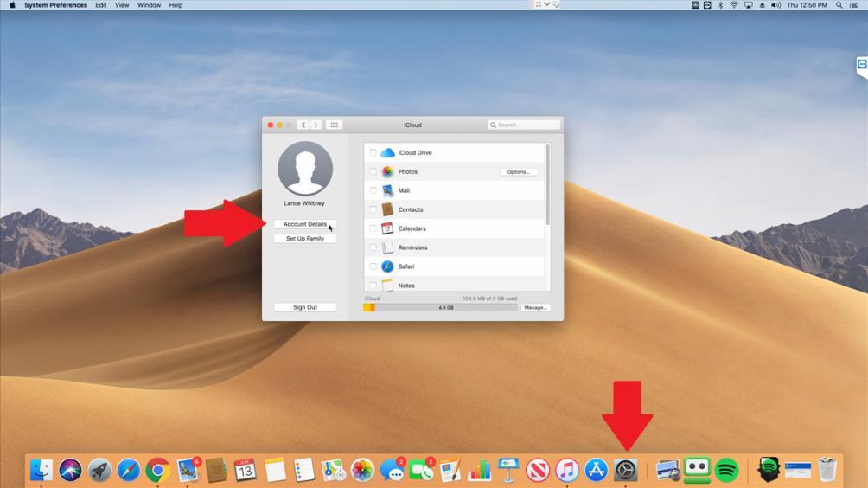Open Trash in the dock
The image size is (868, 488).
(827, 471)
